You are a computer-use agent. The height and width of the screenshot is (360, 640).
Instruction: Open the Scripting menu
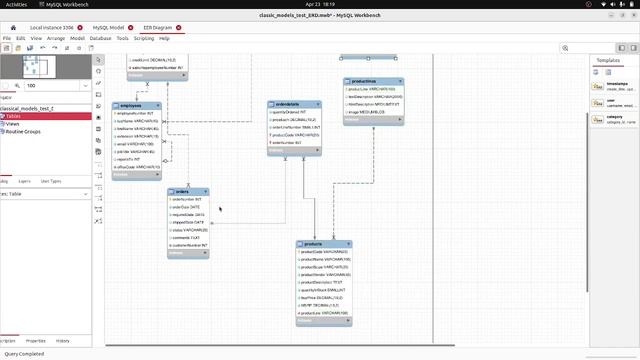coord(144,38)
